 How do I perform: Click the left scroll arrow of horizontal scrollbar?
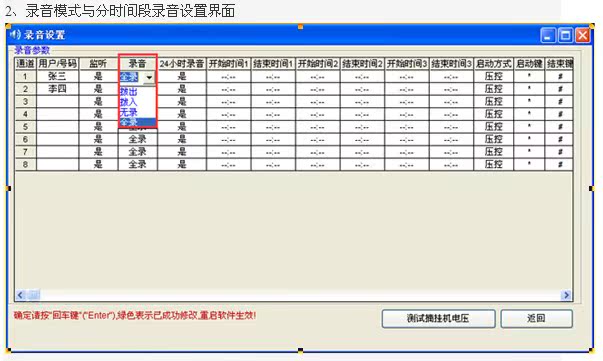pyautogui.click(x=20, y=295)
